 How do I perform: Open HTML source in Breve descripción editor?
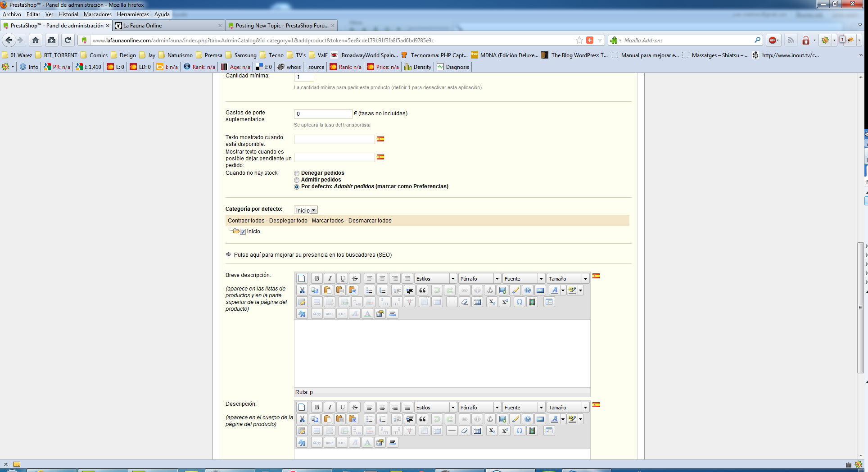540,290
